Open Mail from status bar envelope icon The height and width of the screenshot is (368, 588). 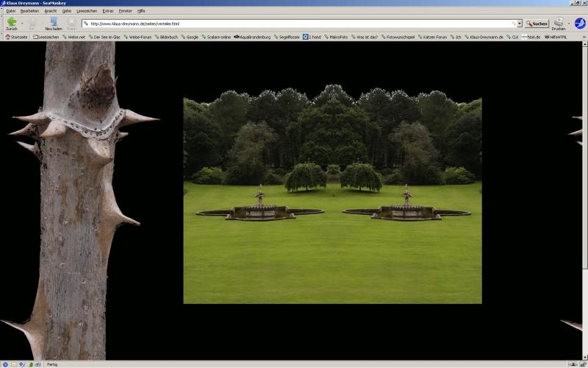click(x=12, y=364)
